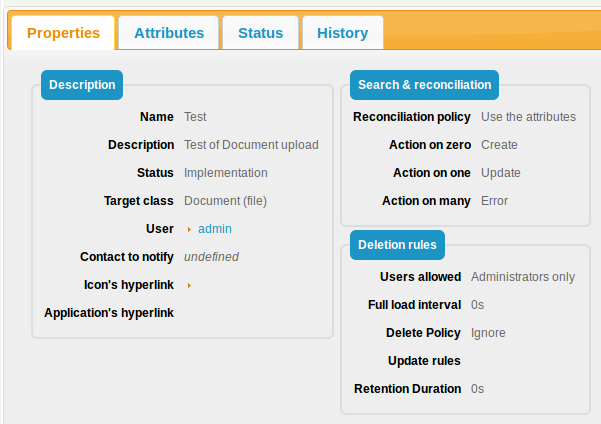Click the 'Ignore' delete policy value
Screen dimensions: 601x424
[x=488, y=333]
